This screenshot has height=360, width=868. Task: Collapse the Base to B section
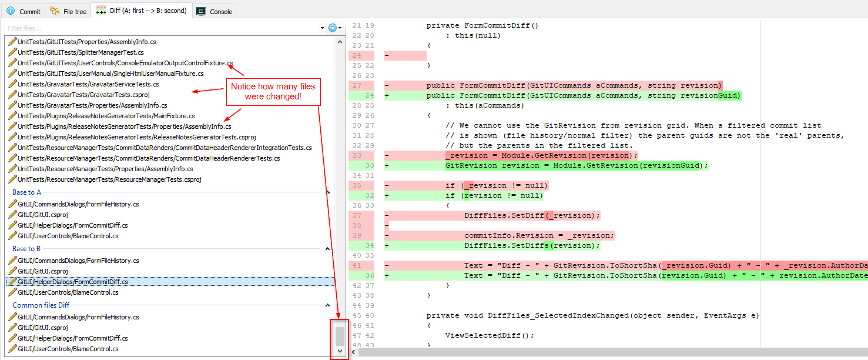[328, 248]
